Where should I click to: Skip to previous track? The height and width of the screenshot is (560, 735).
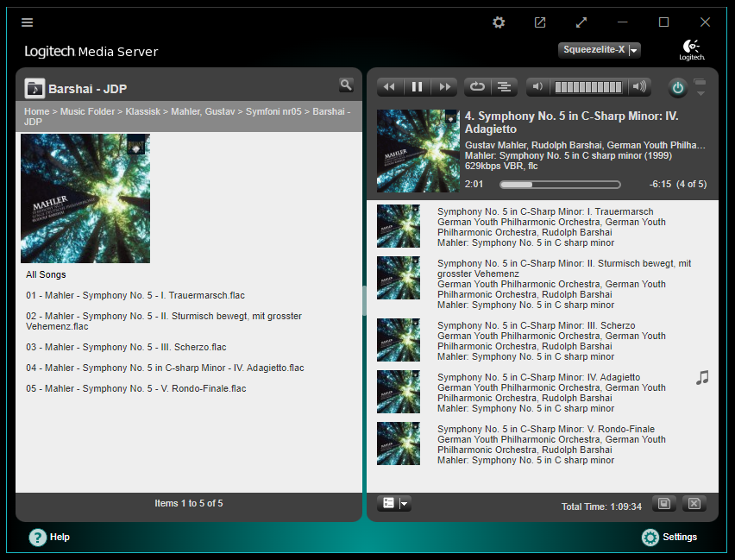(x=389, y=87)
